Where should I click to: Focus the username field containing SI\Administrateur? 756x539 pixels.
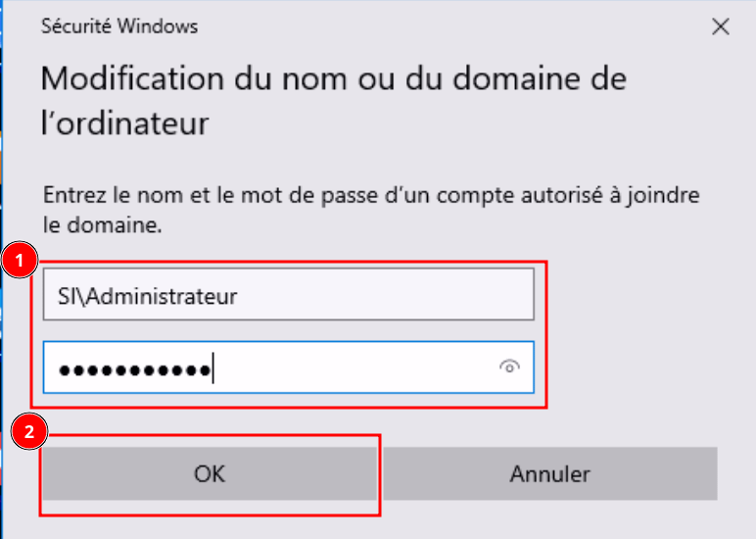pyautogui.click(x=288, y=295)
